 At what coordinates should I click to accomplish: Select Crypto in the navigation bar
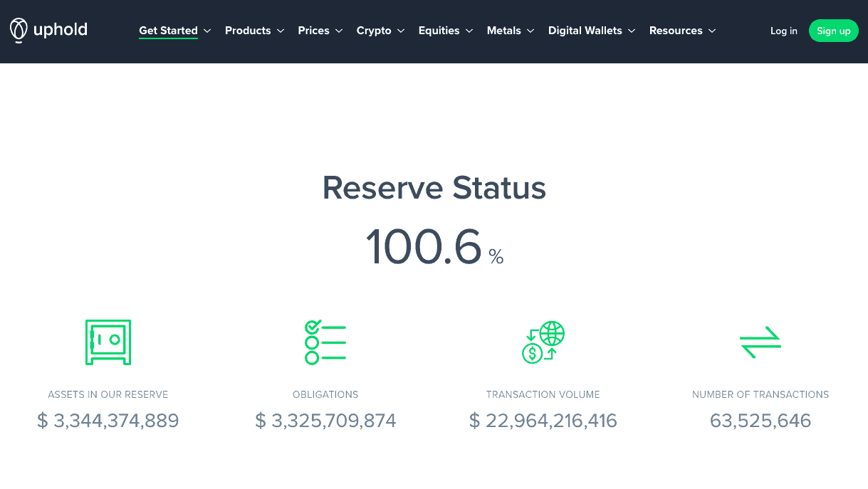click(375, 31)
